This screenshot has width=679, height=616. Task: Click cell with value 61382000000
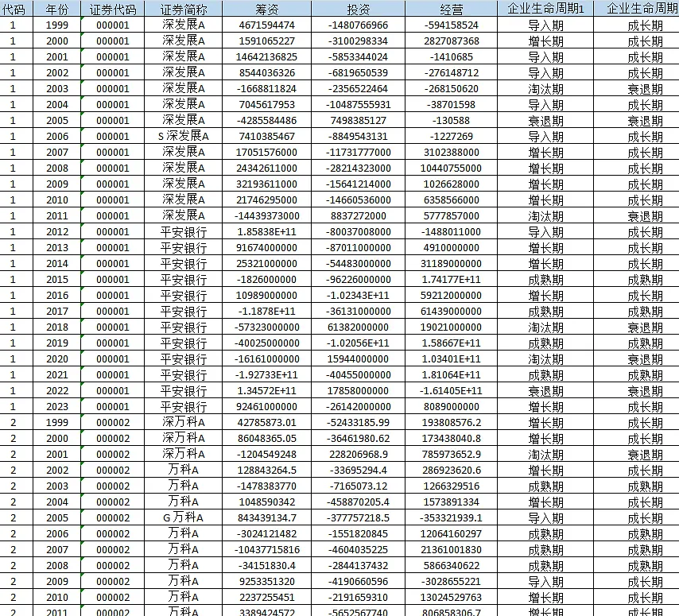358,327
